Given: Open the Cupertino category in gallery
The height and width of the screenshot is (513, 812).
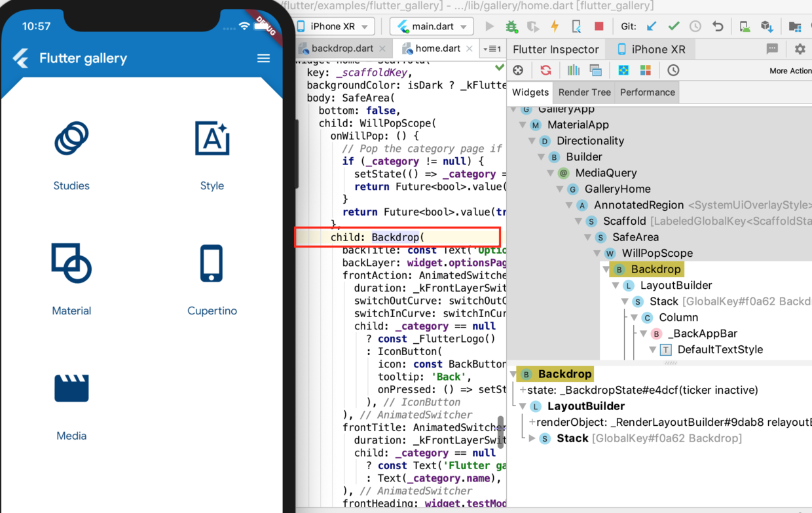Looking at the screenshot, I should click(212, 280).
